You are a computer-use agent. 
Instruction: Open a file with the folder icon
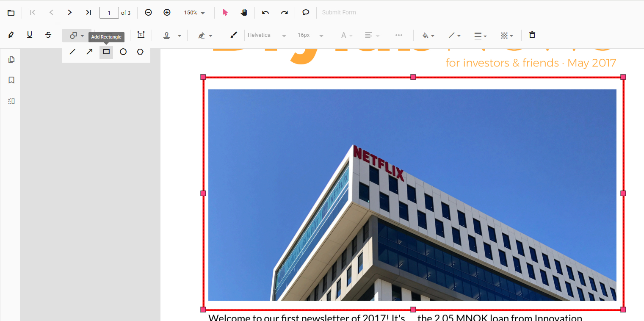tap(11, 13)
